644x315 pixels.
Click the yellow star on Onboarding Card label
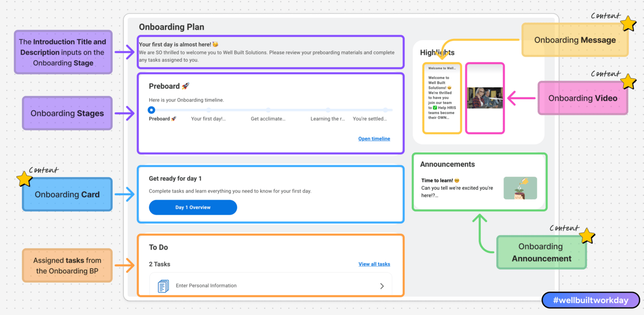click(x=24, y=179)
